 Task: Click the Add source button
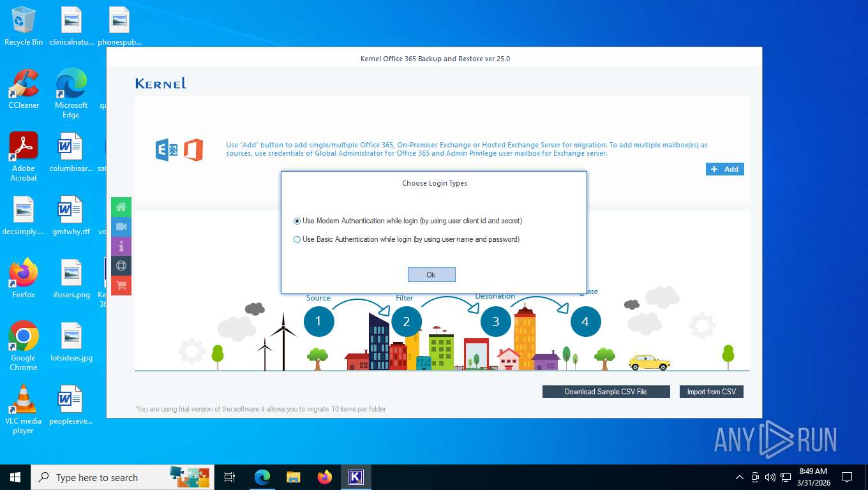point(725,169)
